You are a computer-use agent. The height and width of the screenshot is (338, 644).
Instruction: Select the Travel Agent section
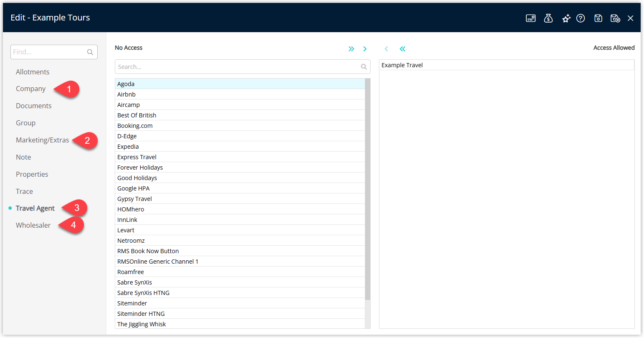pos(35,208)
